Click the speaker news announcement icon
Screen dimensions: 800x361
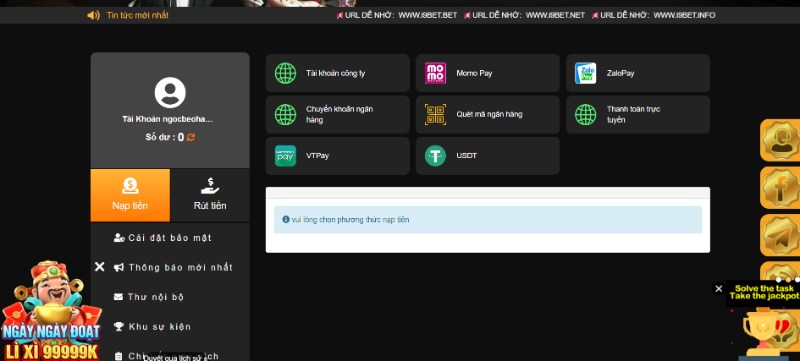93,15
